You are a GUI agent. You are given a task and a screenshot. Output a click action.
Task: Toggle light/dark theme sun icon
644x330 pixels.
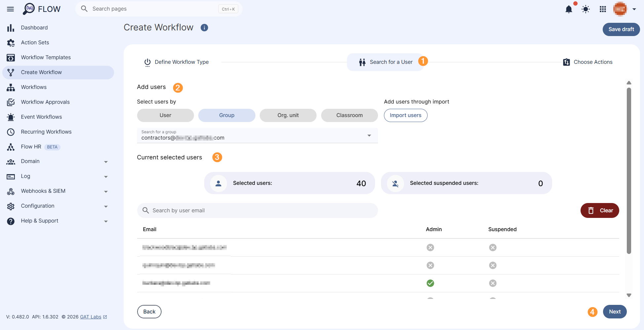(586, 9)
